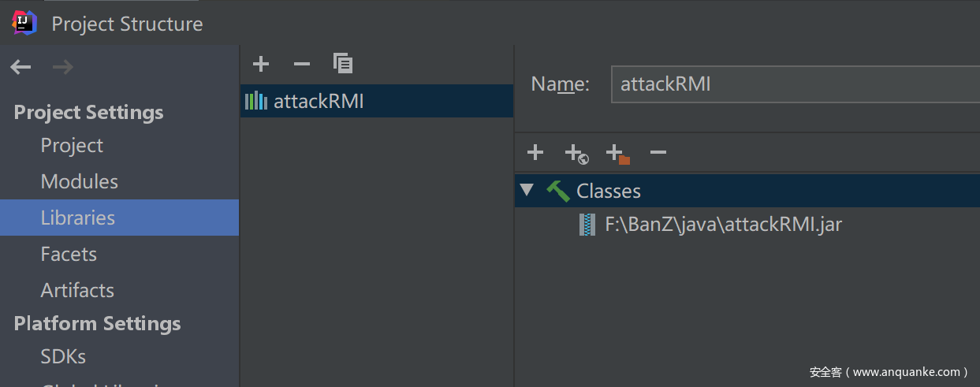
Task: Select the Classes node
Action: click(608, 191)
